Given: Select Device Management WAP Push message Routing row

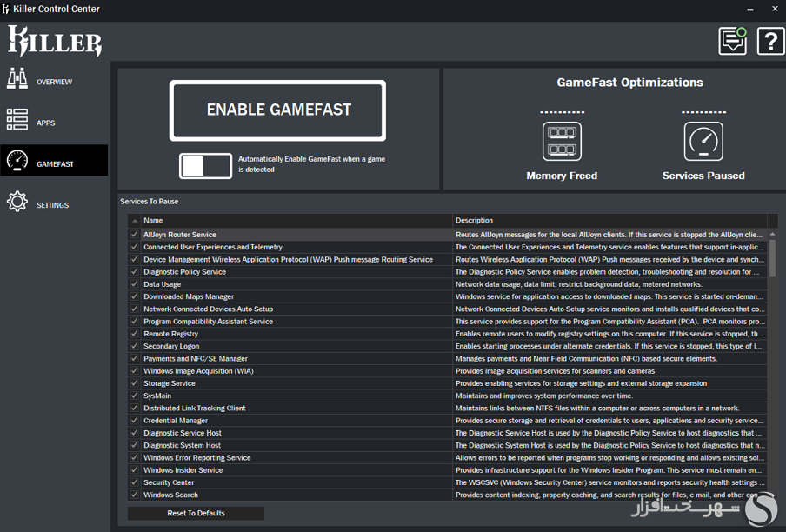Looking at the screenshot, I should (447, 260).
